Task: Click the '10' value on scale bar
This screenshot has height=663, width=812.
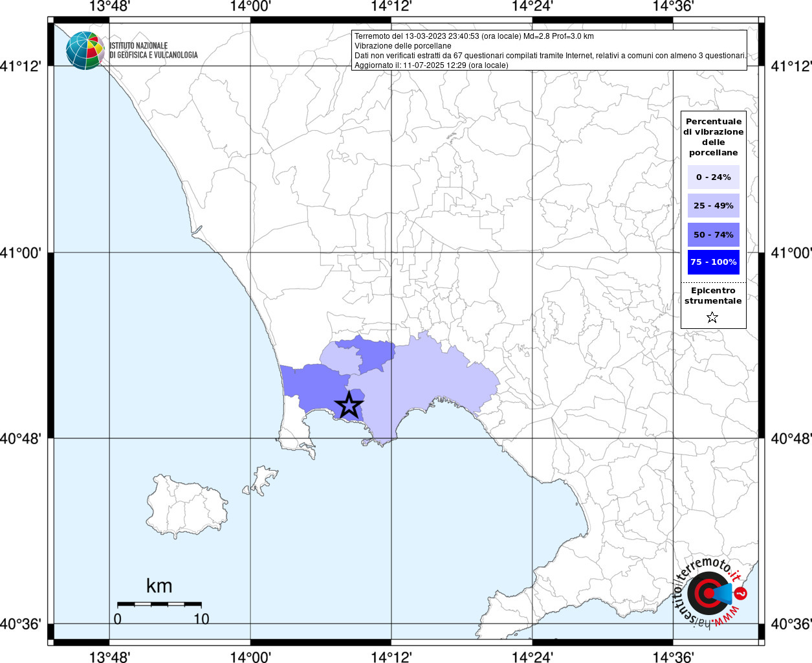Action: pos(201,619)
